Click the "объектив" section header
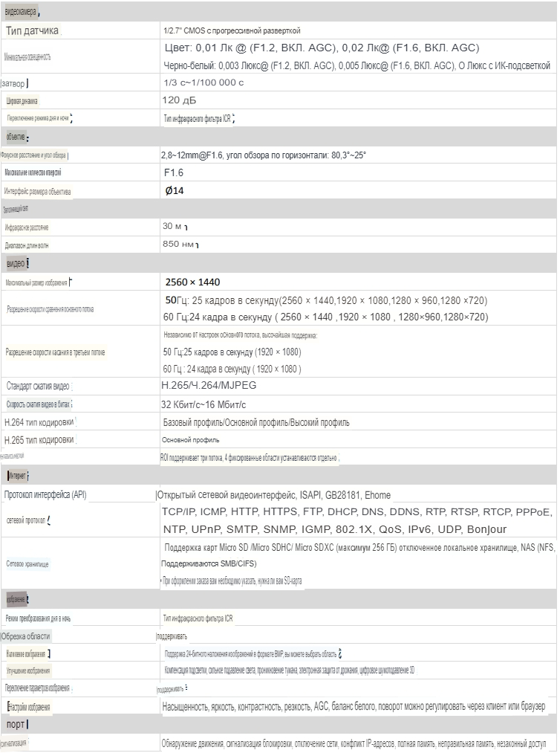 click(16, 137)
